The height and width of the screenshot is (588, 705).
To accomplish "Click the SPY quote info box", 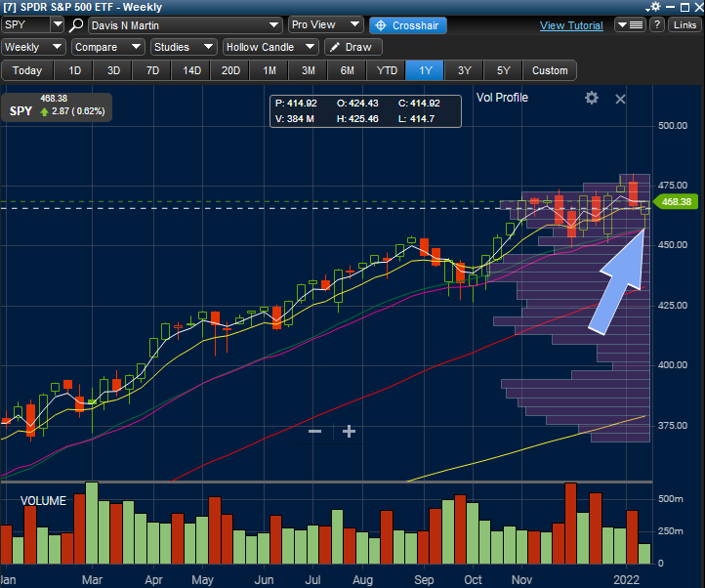I will point(57,107).
